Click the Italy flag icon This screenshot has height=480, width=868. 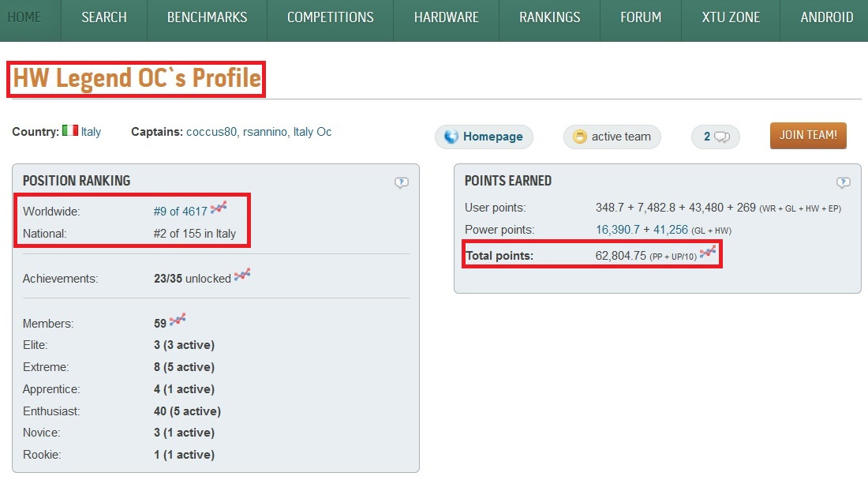coord(69,130)
